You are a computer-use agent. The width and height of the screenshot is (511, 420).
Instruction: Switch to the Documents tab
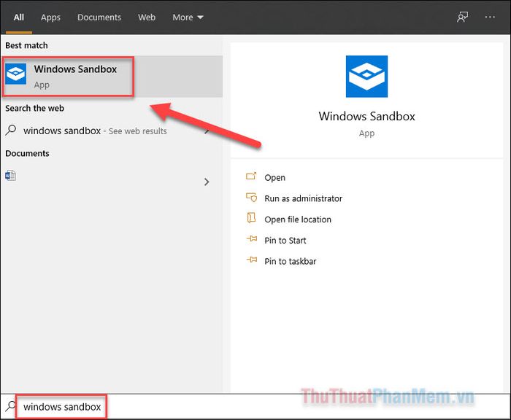99,17
